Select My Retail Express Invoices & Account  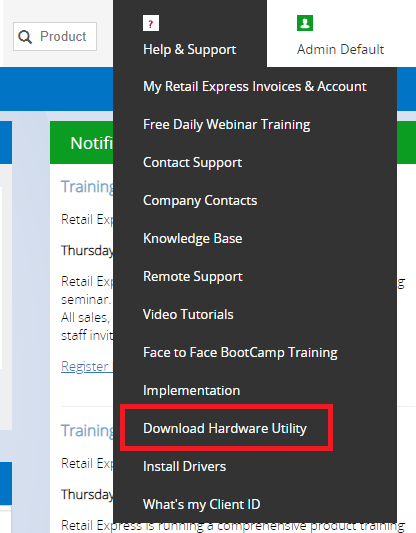tap(255, 86)
